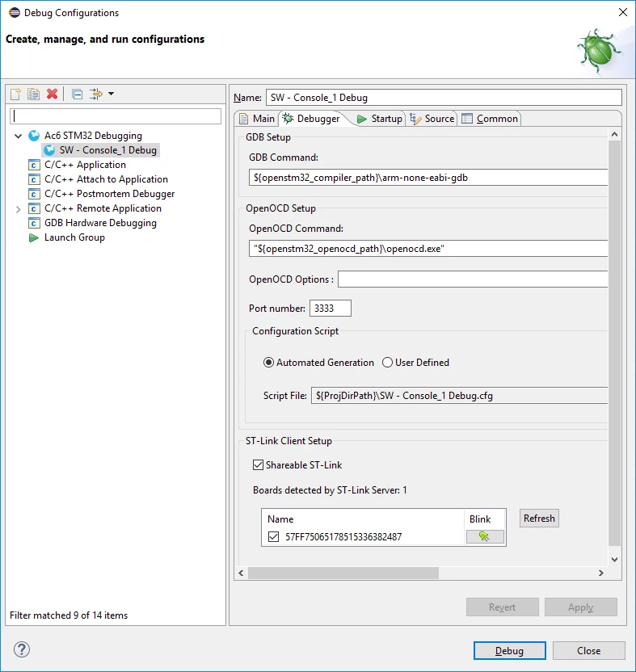Uncheck board 57FF75065178515336382487
The height and width of the screenshot is (672, 636).
[x=273, y=536]
